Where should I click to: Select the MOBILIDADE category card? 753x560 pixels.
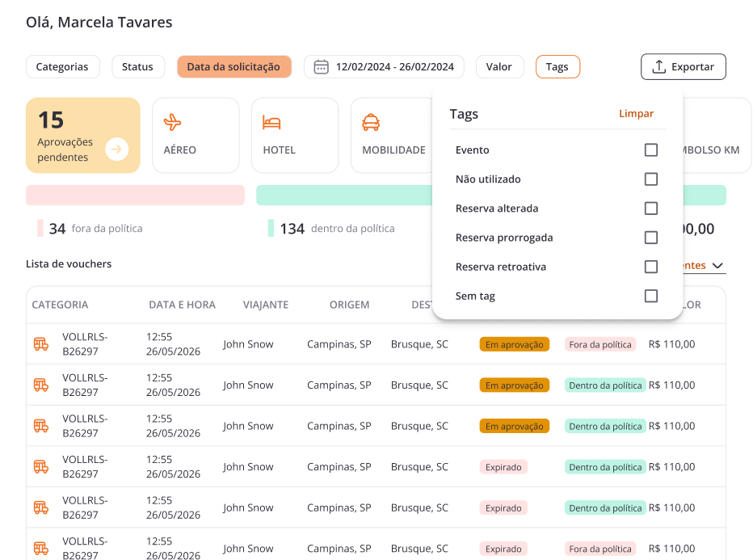tap(393, 135)
